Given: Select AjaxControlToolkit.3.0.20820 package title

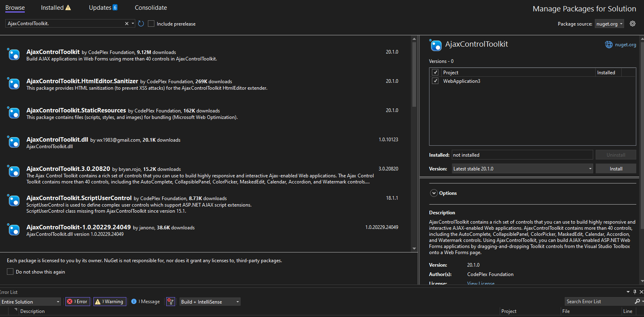Looking at the screenshot, I should (x=68, y=168).
